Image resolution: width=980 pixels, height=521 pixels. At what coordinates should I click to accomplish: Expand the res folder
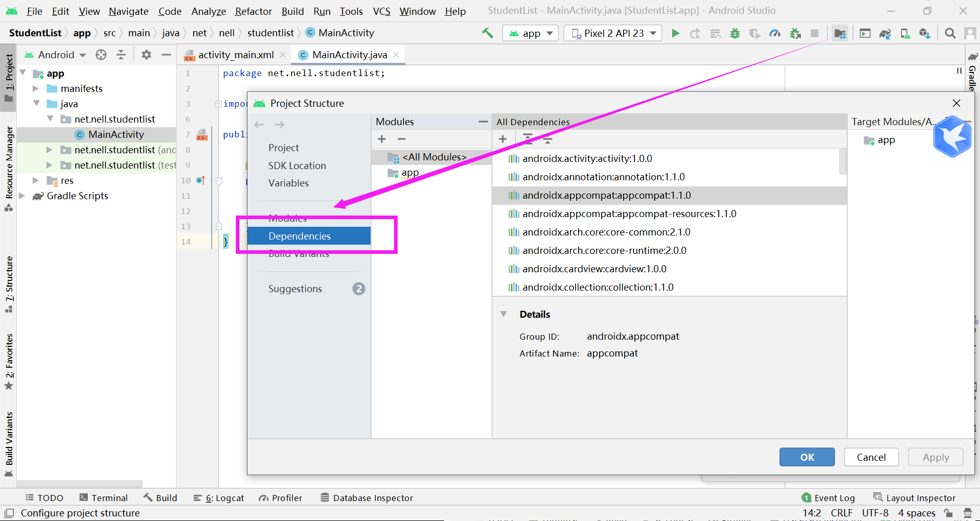[36, 180]
